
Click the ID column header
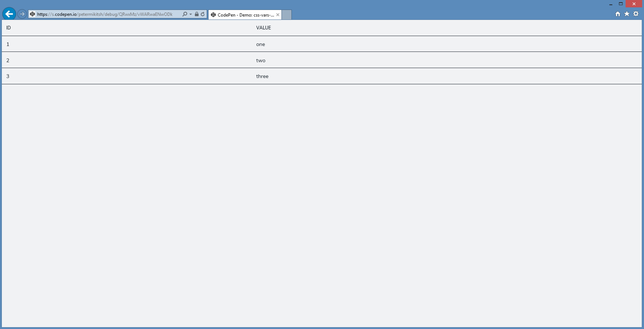pos(8,28)
